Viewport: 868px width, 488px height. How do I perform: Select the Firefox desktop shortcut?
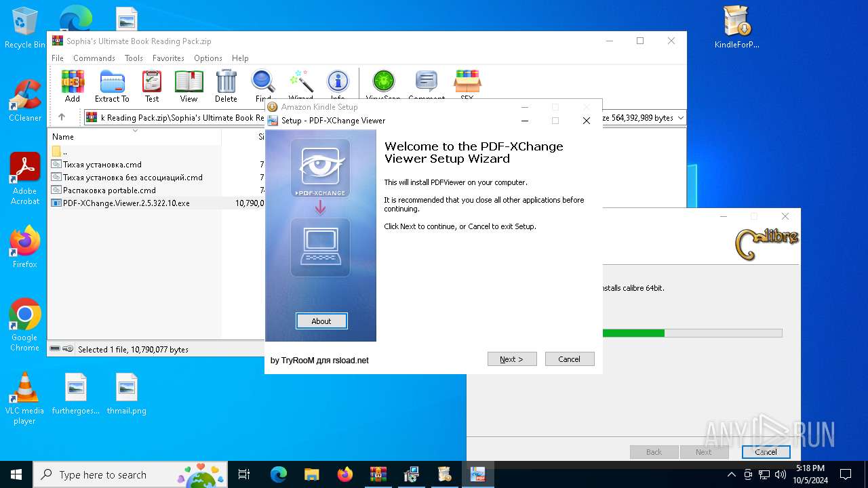[25, 247]
